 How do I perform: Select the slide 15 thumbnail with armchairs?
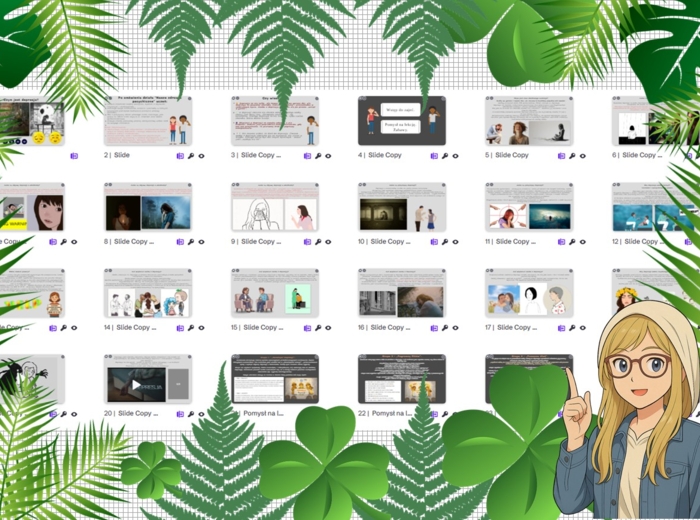click(x=275, y=293)
